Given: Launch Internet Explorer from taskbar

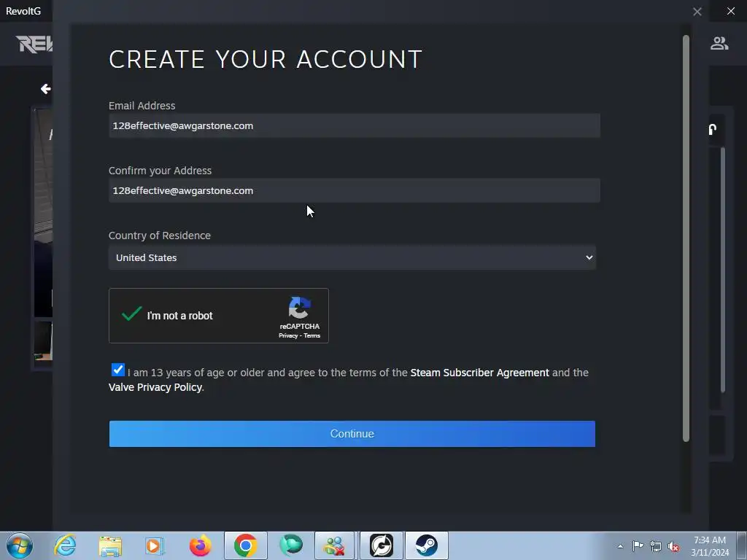Looking at the screenshot, I should click(65, 545).
